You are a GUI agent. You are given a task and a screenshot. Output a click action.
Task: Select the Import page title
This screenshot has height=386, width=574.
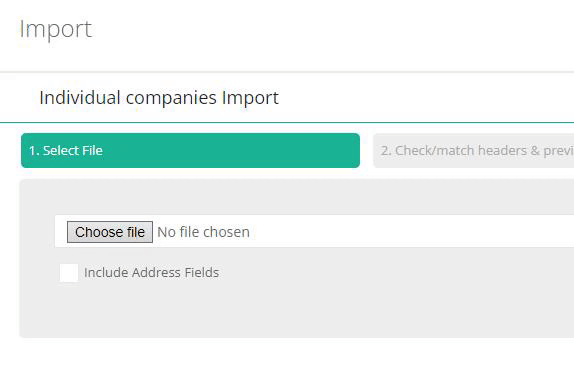(56, 29)
